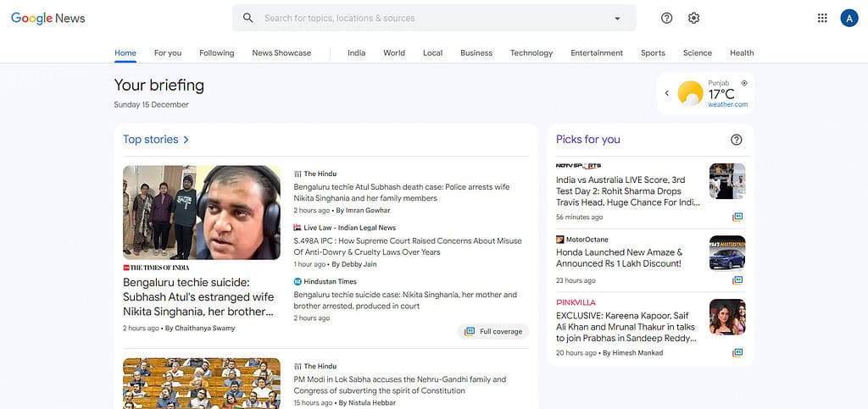
Task: Expand search options dropdown arrow
Action: [x=617, y=19]
